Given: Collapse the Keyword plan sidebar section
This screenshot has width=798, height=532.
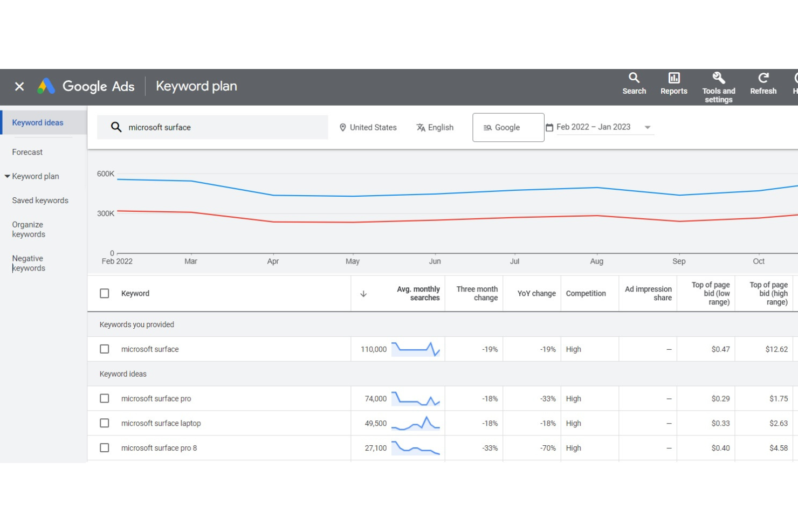Looking at the screenshot, I should click(x=8, y=176).
